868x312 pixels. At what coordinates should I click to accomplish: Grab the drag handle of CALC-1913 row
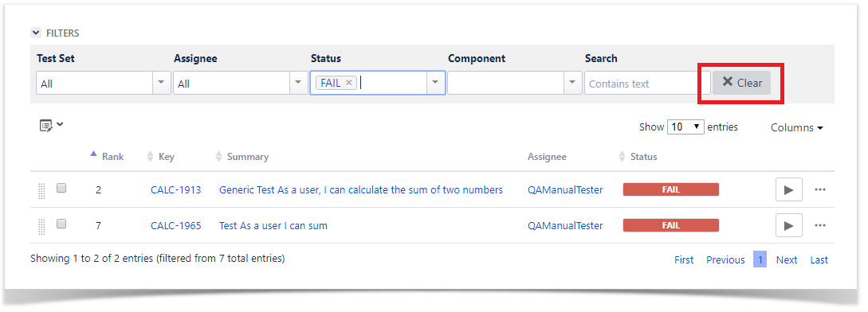click(41, 190)
